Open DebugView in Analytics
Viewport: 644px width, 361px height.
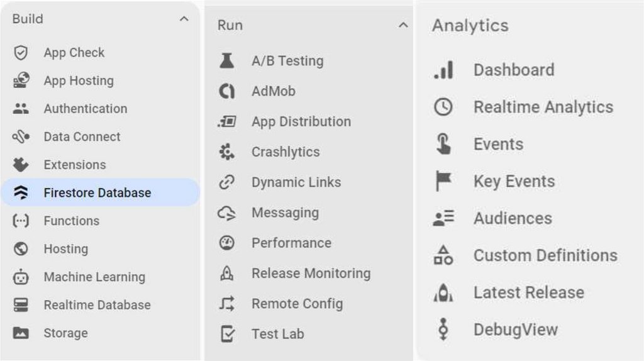click(515, 330)
